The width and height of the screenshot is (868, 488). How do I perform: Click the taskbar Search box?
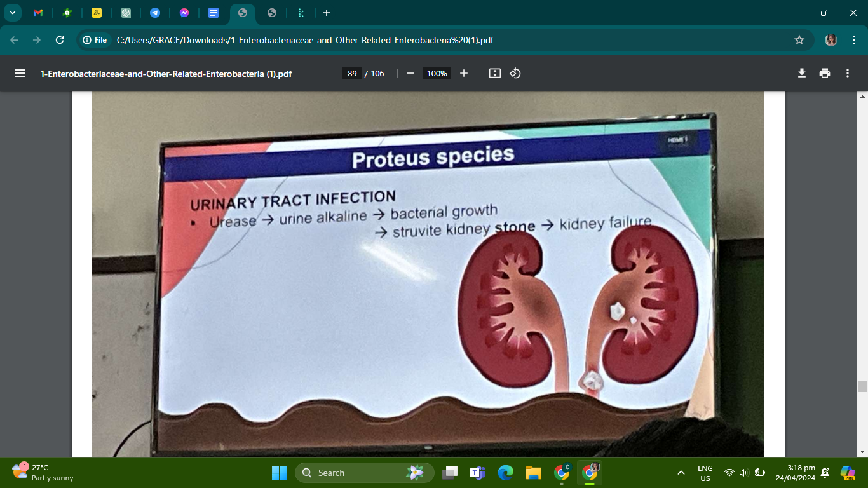point(365,473)
